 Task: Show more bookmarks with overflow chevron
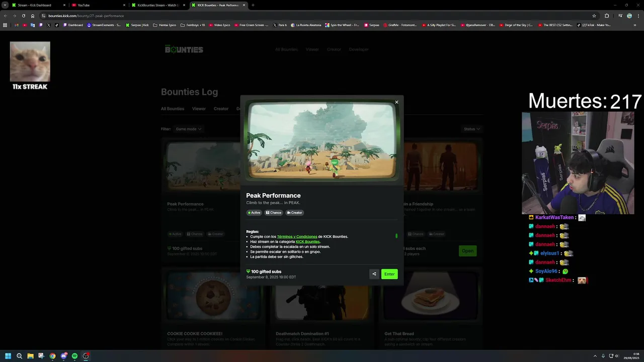point(635,25)
